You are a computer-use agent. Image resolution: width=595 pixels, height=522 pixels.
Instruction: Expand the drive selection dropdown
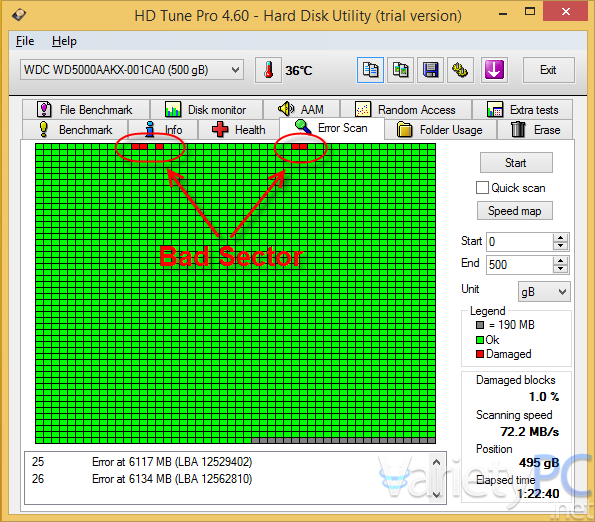coord(235,70)
